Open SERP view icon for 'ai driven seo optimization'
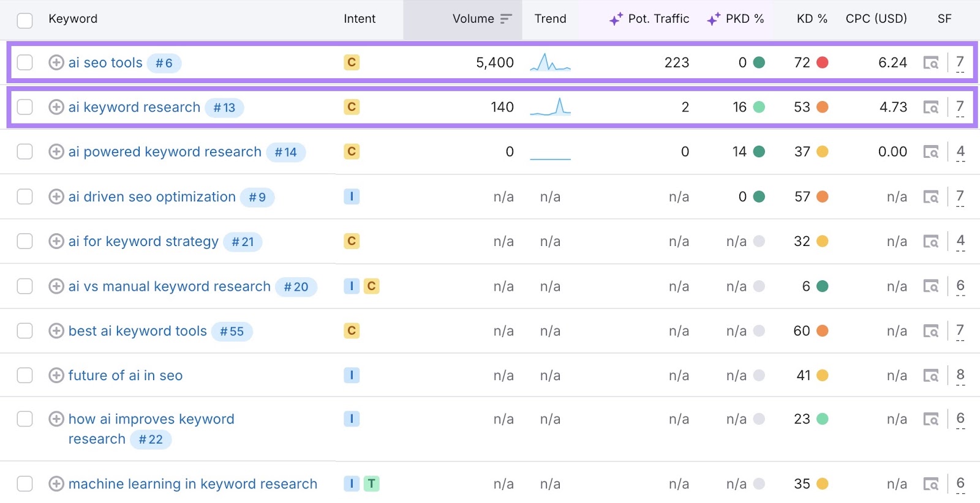 point(930,196)
